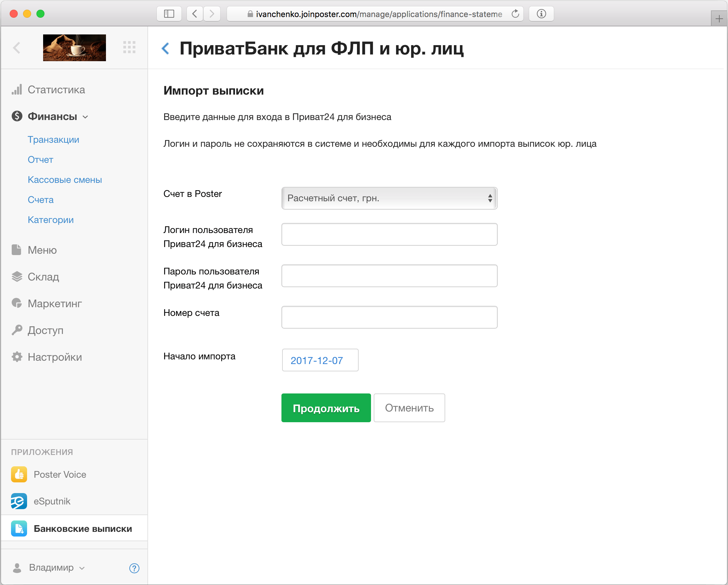Click the green Продолжить button
This screenshot has height=585, width=728.
point(326,408)
